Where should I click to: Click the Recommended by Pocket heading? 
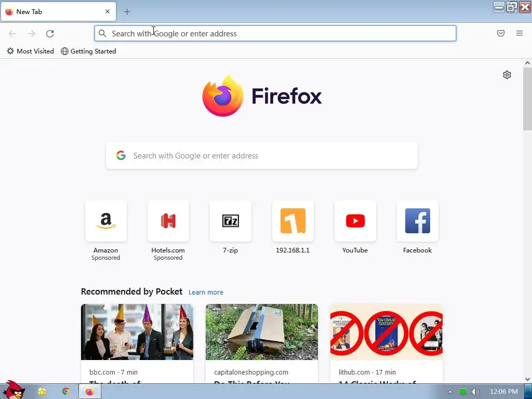point(131,292)
